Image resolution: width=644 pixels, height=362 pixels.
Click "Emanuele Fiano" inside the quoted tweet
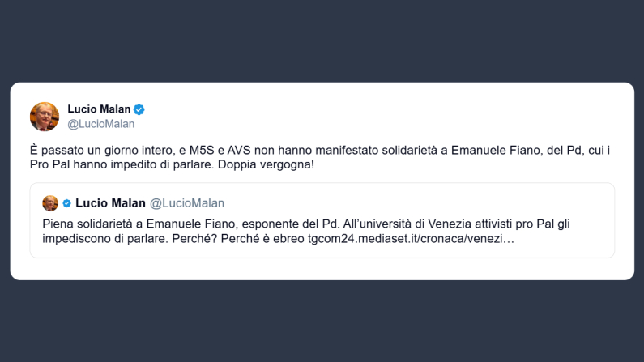coord(171,223)
